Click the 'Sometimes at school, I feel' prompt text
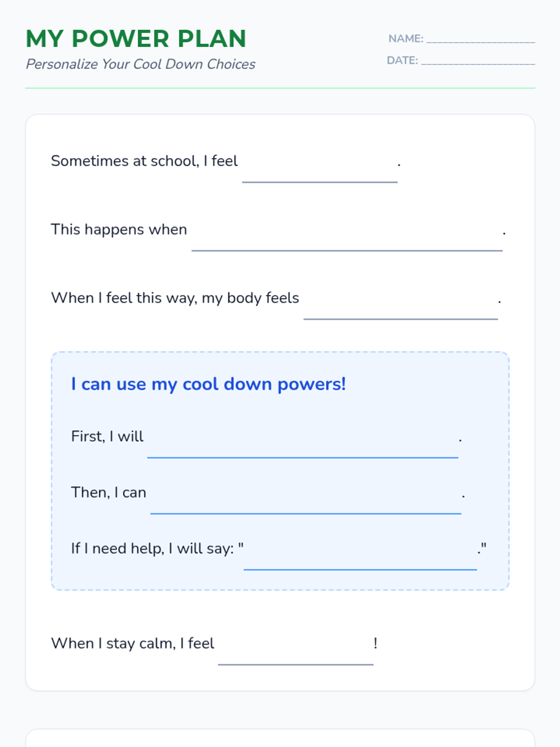This screenshot has height=747, width=560. coord(144,161)
